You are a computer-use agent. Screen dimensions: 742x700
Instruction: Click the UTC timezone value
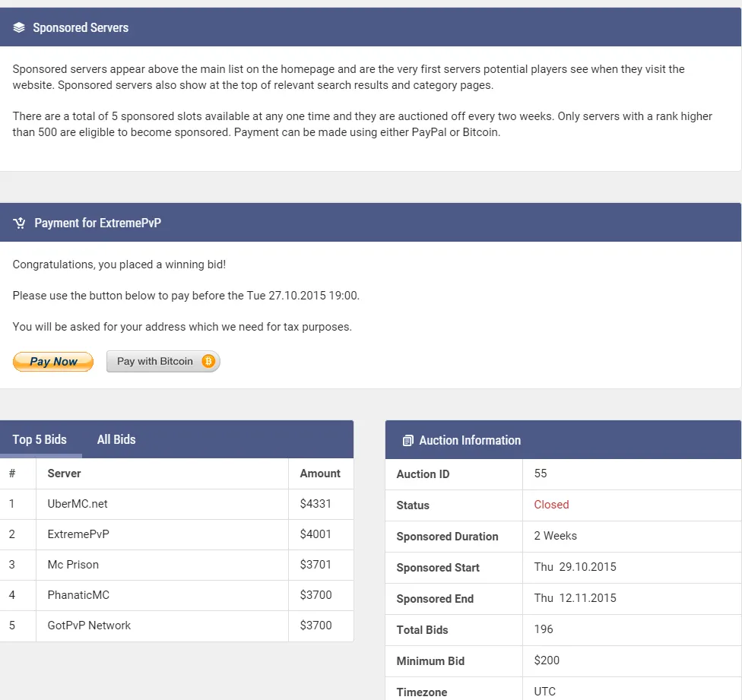(x=544, y=692)
